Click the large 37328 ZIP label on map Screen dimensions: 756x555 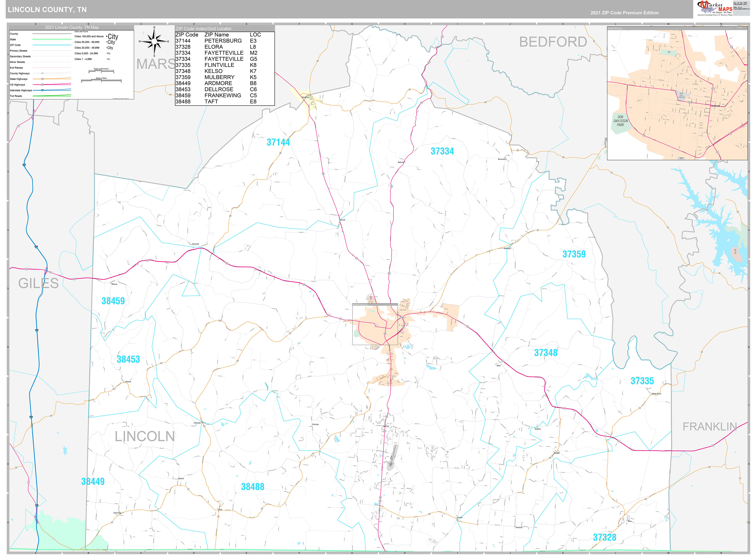click(605, 537)
